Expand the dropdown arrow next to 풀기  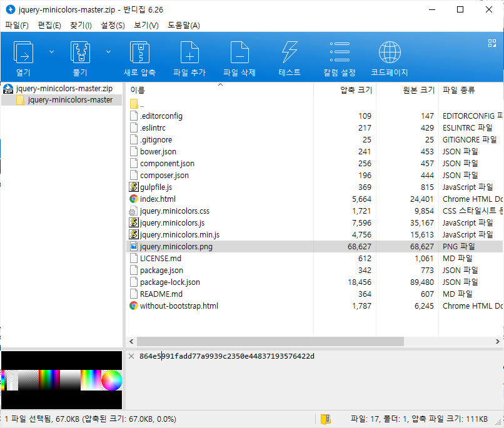click(109, 52)
